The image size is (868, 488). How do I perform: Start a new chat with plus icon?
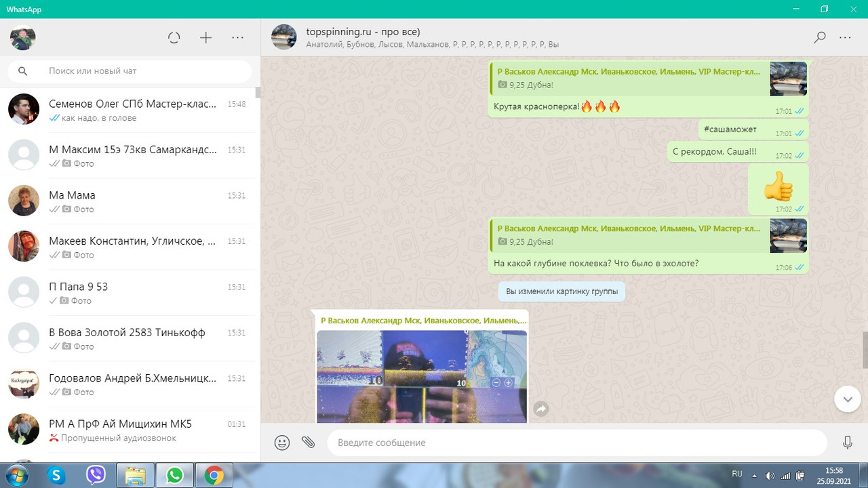tap(206, 38)
